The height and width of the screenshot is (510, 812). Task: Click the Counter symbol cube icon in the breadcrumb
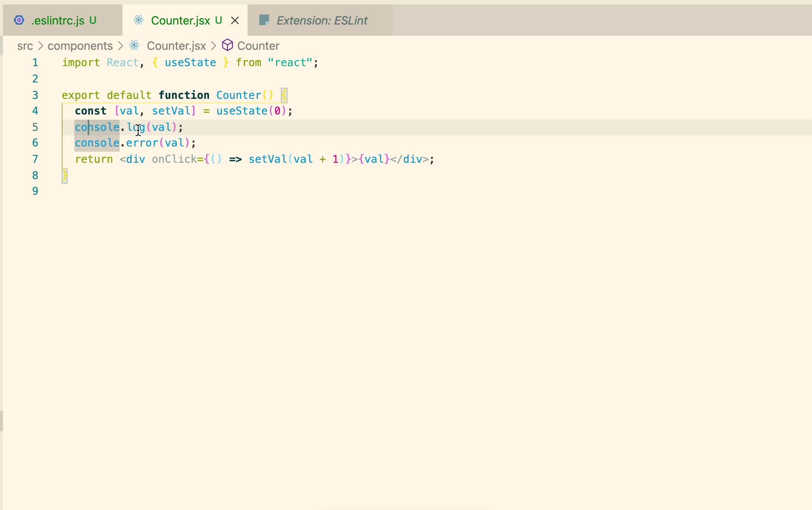click(x=228, y=45)
